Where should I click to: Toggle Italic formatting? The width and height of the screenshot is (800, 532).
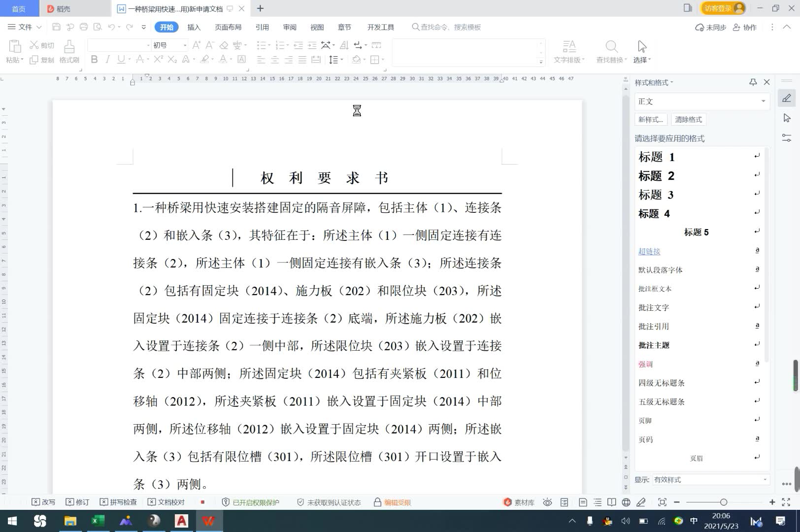tap(107, 60)
